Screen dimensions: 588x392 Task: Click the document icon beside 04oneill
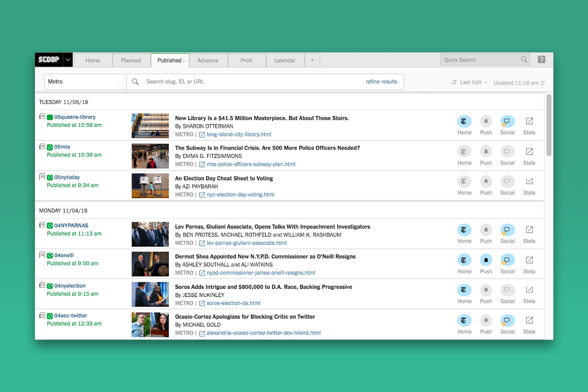coord(42,255)
